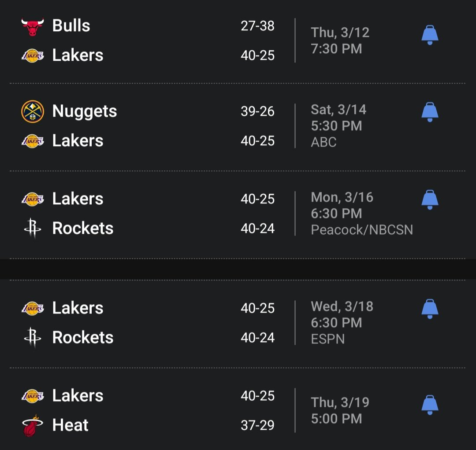Viewport: 476px width, 450px height.
Task: Click the Miami Heat logo
Action: (33, 425)
